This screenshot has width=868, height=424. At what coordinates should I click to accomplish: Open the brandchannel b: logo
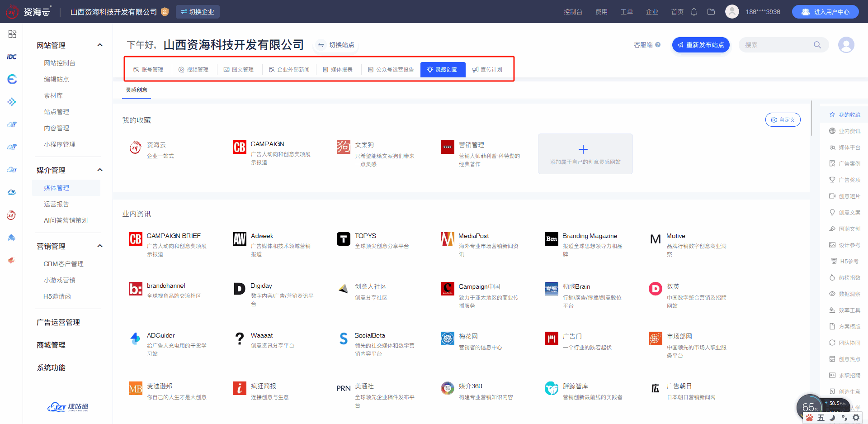click(136, 288)
